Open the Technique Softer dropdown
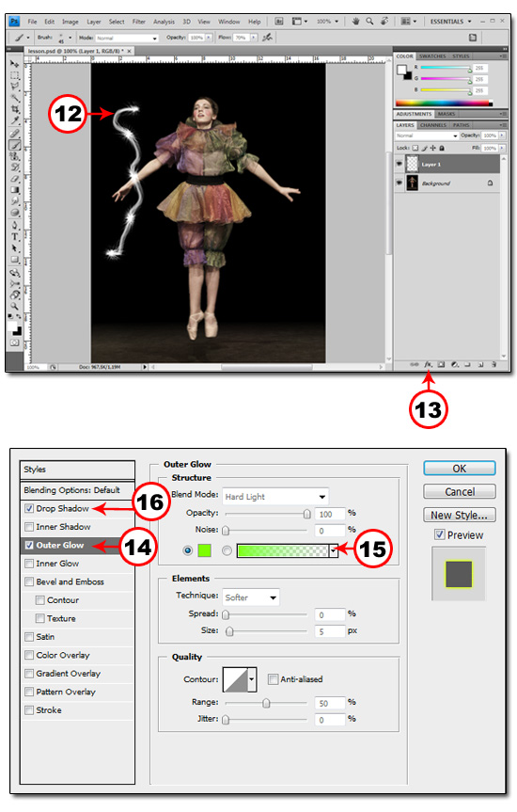 click(x=251, y=597)
